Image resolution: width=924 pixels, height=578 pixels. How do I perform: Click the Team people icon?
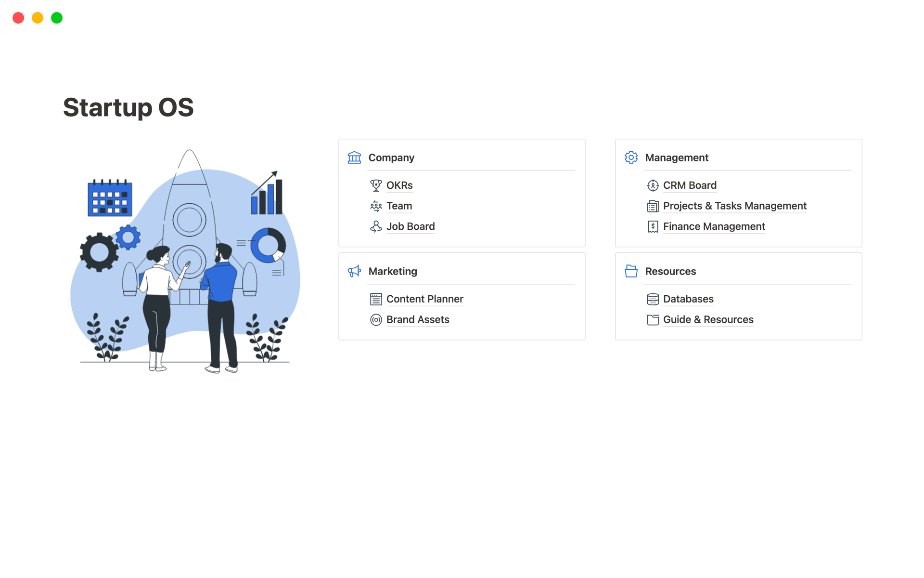(376, 206)
